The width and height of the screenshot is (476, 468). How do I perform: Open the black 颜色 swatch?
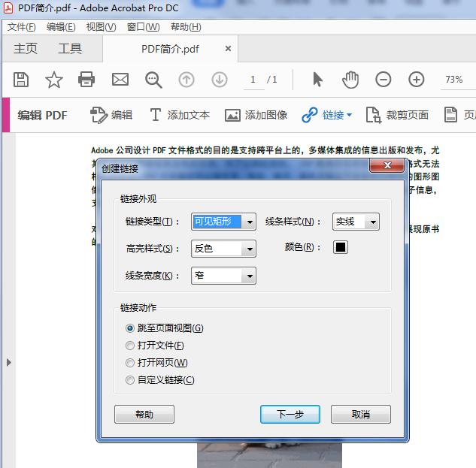point(341,247)
